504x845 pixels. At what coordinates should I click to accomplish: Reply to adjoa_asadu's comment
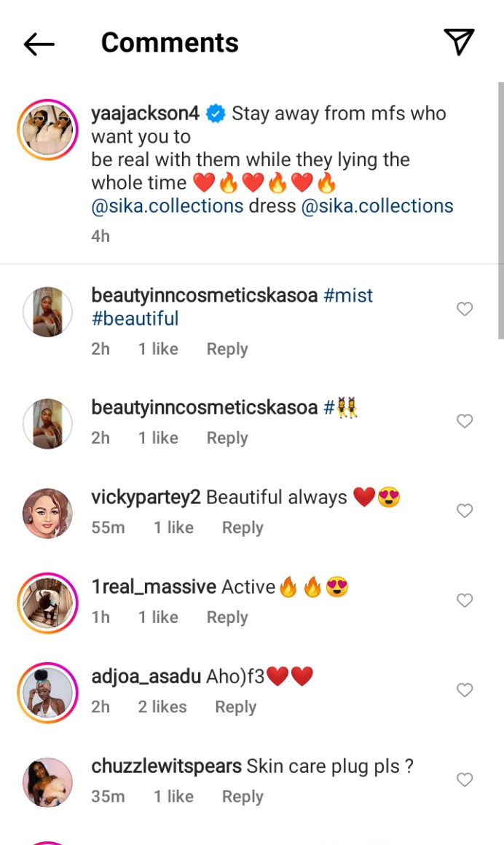pos(235,707)
